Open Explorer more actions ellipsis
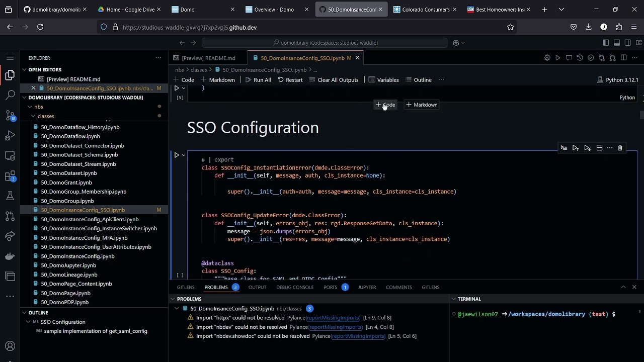This screenshot has height=362, width=644. point(158,58)
